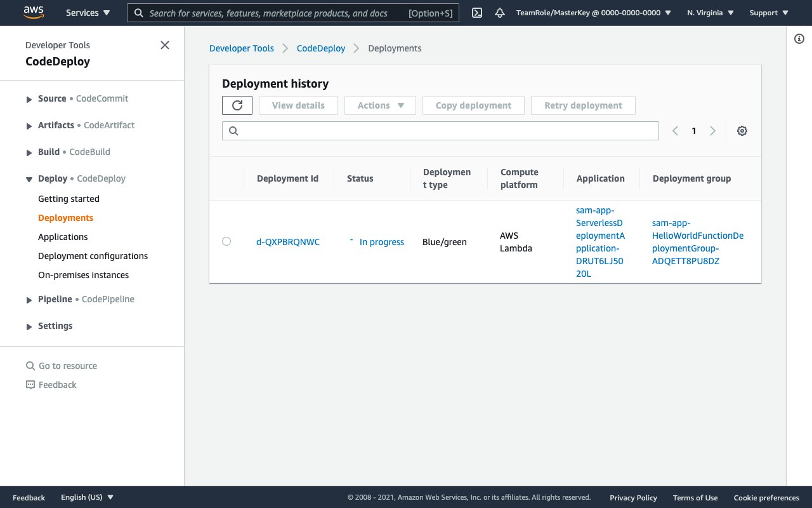Open the TeamRole/MasterKey account menu
This screenshot has width=812, height=508.
pos(593,13)
